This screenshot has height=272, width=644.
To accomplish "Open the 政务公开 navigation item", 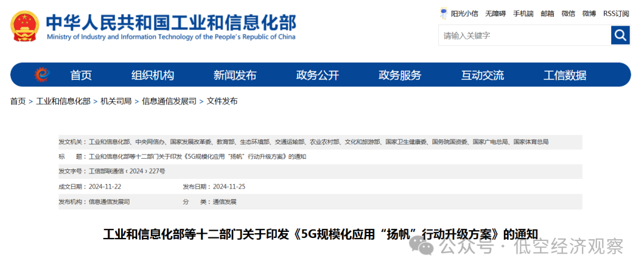I will pos(317,75).
